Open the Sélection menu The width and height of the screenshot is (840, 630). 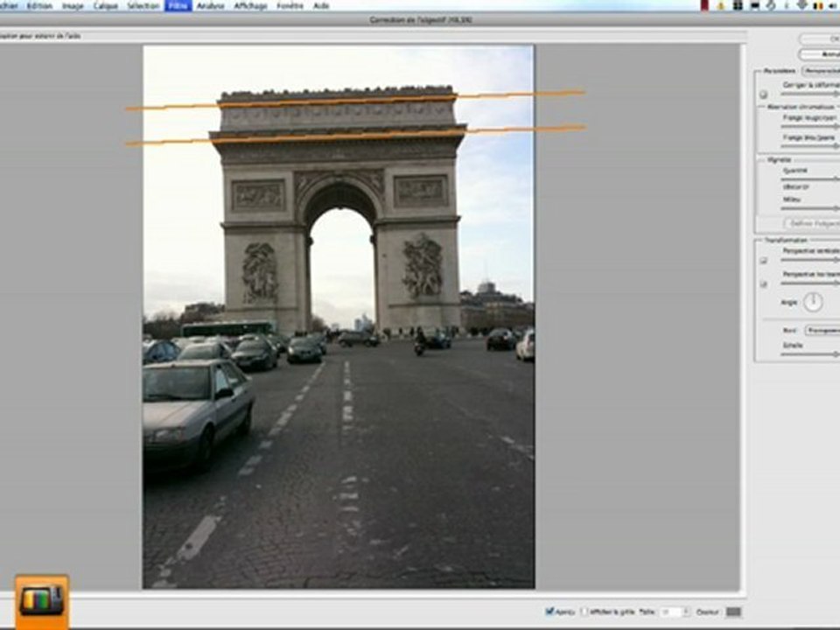[x=143, y=6]
